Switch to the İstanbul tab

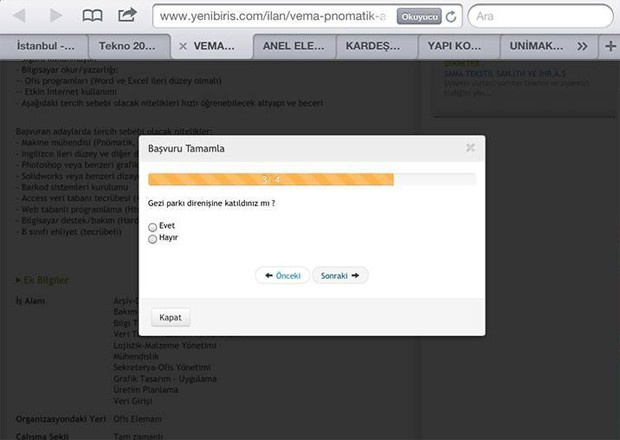coord(45,47)
